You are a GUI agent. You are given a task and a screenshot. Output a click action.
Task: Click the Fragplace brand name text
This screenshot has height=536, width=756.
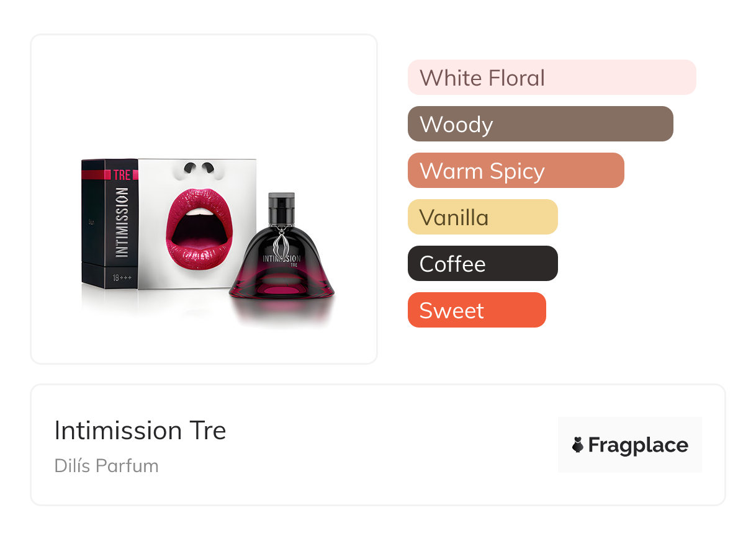pos(638,445)
